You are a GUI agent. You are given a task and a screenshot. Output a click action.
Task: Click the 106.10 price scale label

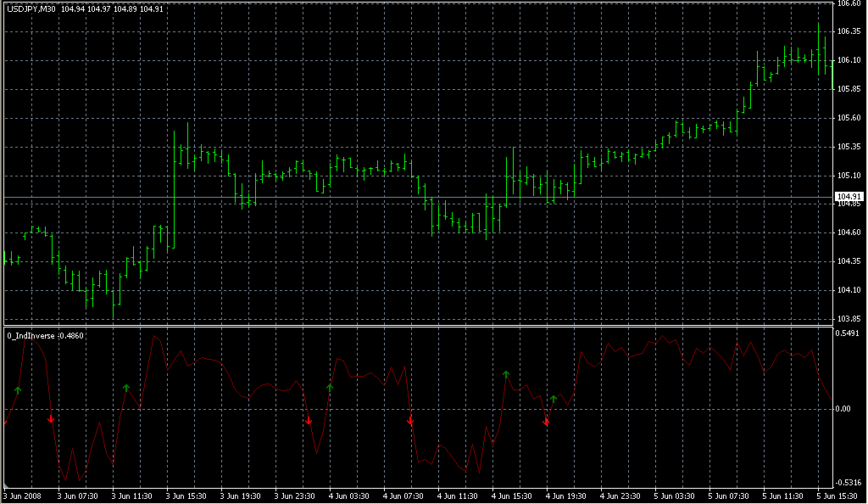click(848, 60)
